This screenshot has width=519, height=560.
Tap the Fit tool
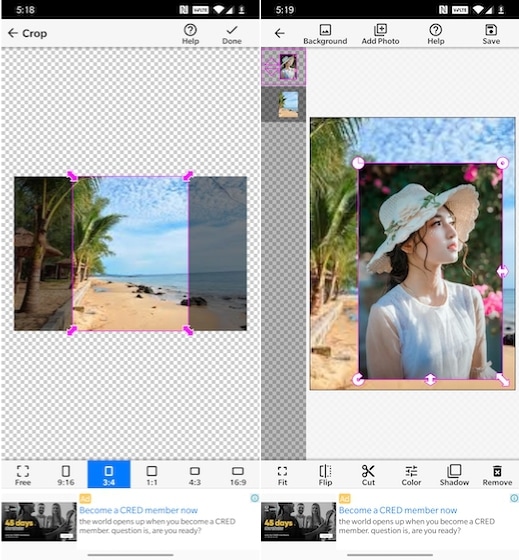click(x=282, y=475)
